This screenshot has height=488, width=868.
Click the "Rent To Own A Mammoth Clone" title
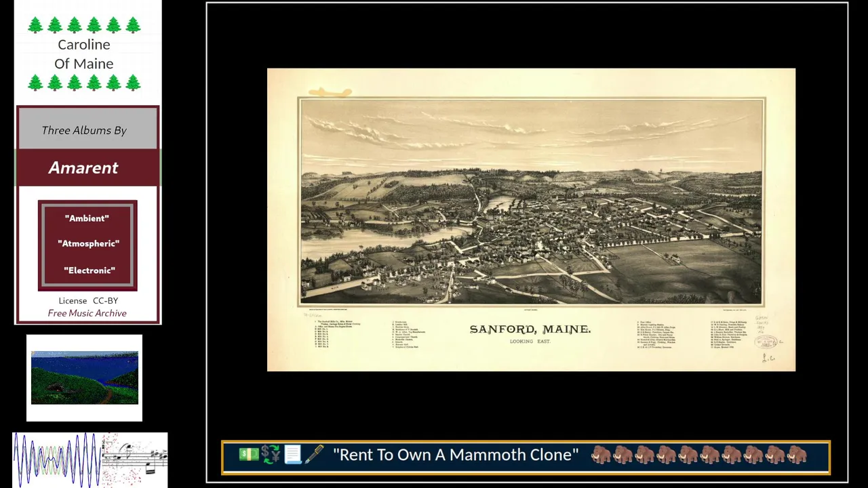pos(456,455)
